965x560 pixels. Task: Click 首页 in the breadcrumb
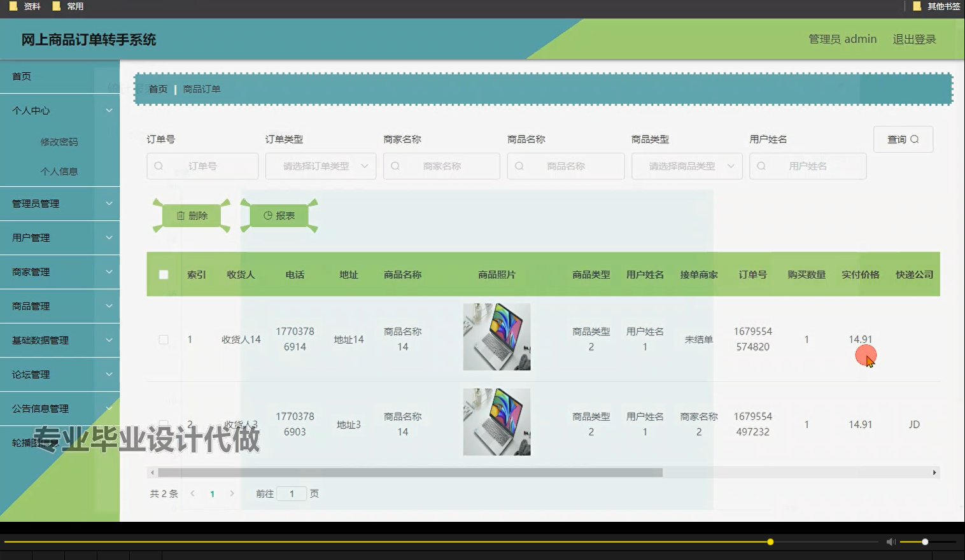[x=157, y=88]
